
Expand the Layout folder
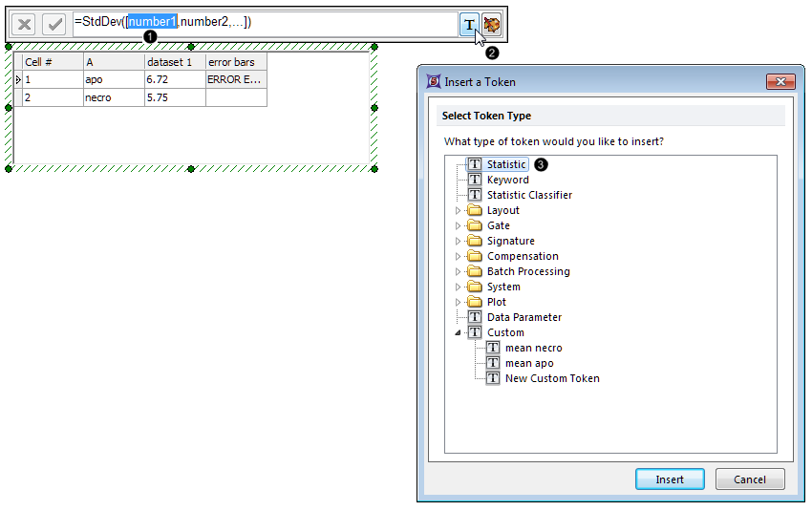pyautogui.click(x=458, y=210)
